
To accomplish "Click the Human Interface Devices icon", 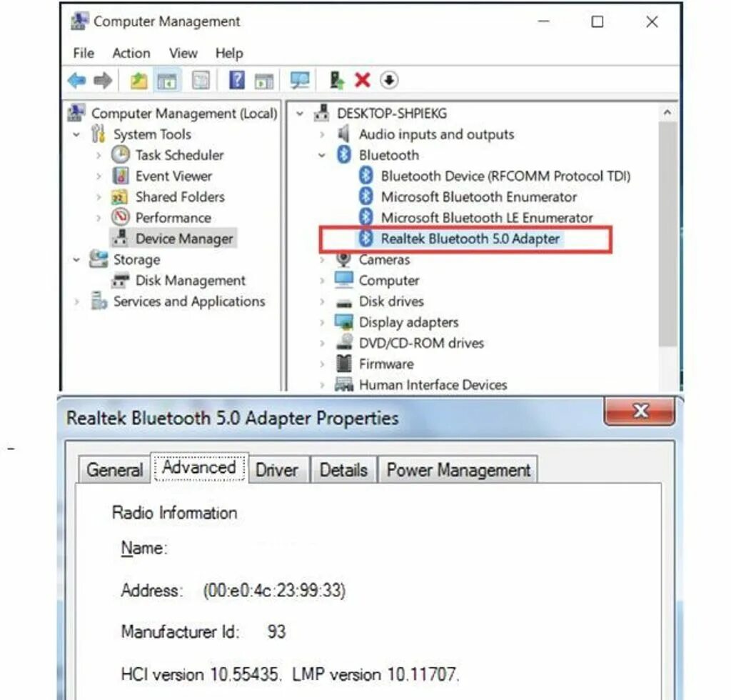I will 344,384.
